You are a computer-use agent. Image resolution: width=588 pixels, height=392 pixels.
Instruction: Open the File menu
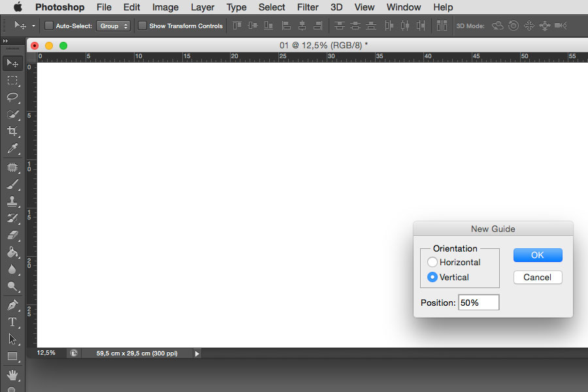coord(104,7)
